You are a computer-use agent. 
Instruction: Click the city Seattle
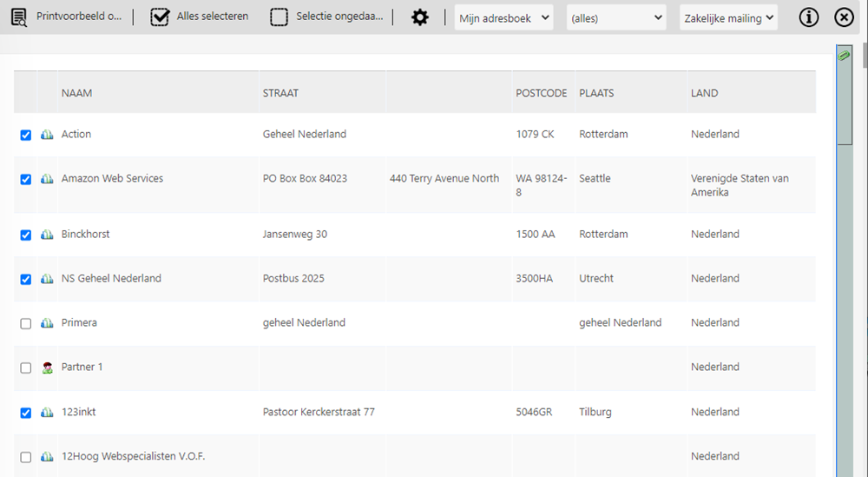(x=595, y=178)
